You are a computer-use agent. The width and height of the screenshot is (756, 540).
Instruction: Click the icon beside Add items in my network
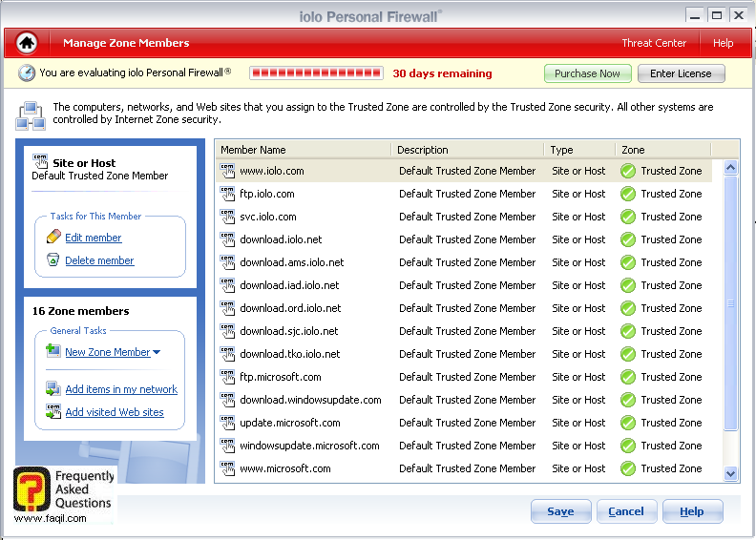pos(53,389)
